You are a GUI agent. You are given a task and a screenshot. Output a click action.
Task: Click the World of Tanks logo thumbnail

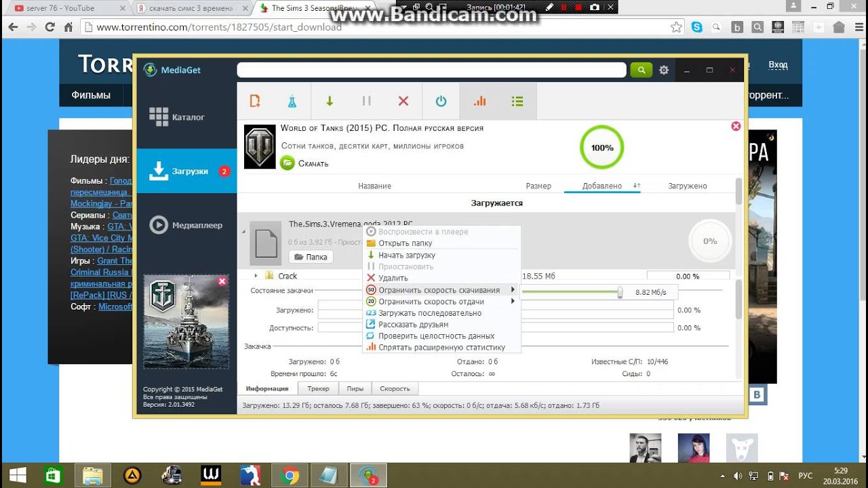[x=260, y=146]
